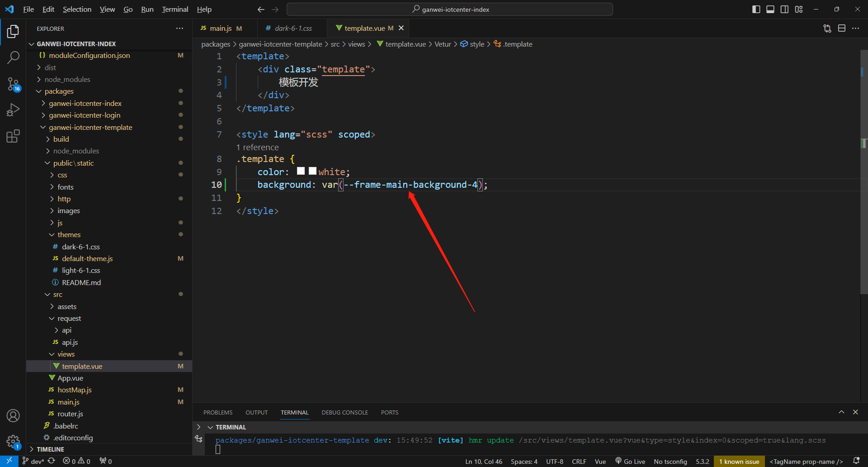Click the 1 known issue status item

coord(739,462)
